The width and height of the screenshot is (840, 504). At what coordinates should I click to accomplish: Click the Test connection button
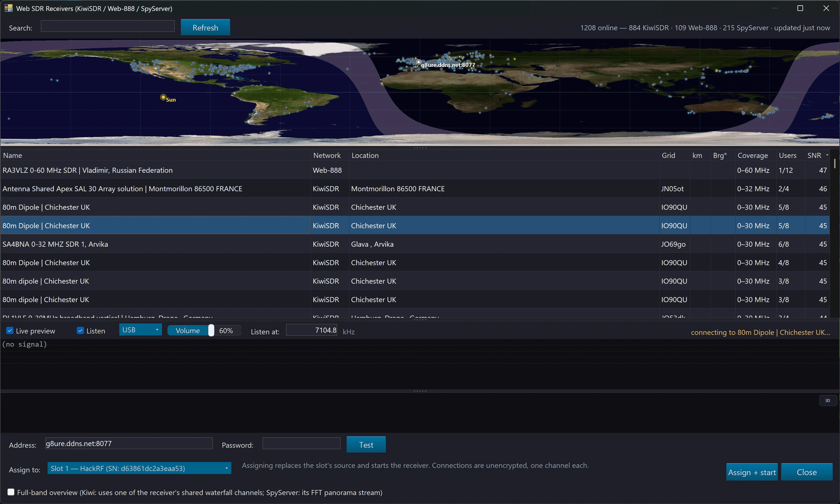[366, 445]
